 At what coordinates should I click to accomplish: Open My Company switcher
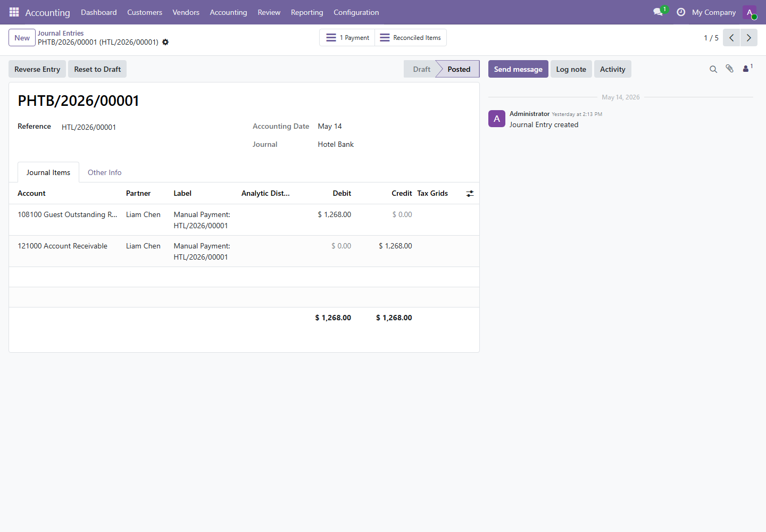714,12
